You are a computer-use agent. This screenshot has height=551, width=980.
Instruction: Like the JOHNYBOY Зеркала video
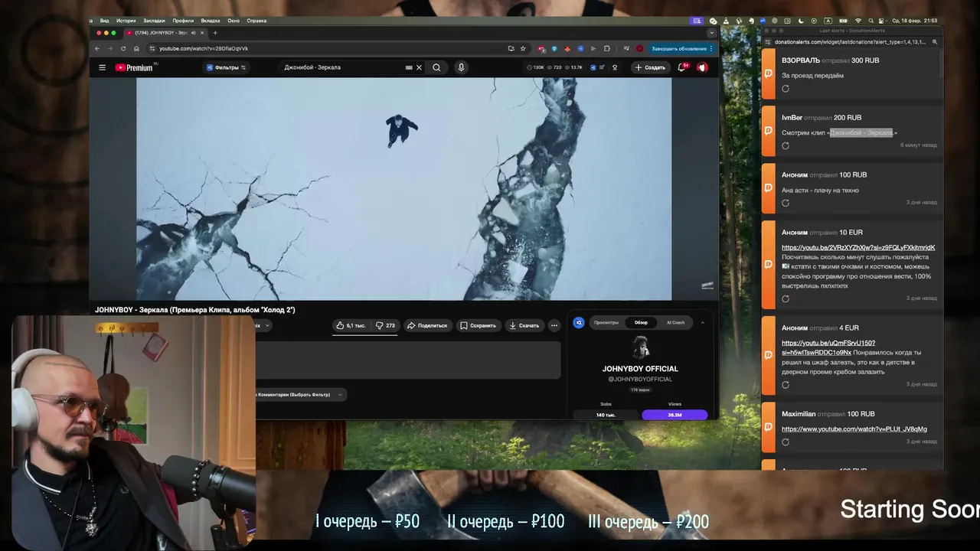coord(351,325)
